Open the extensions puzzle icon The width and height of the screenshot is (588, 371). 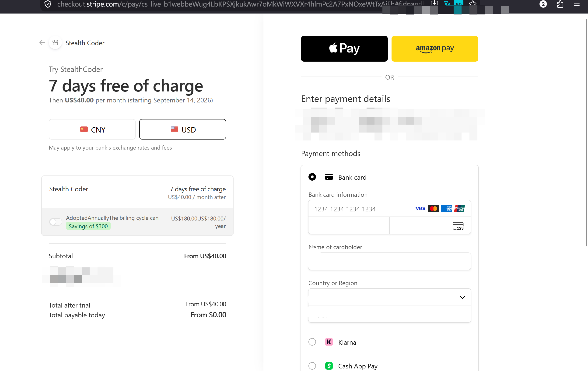pyautogui.click(x=560, y=4)
